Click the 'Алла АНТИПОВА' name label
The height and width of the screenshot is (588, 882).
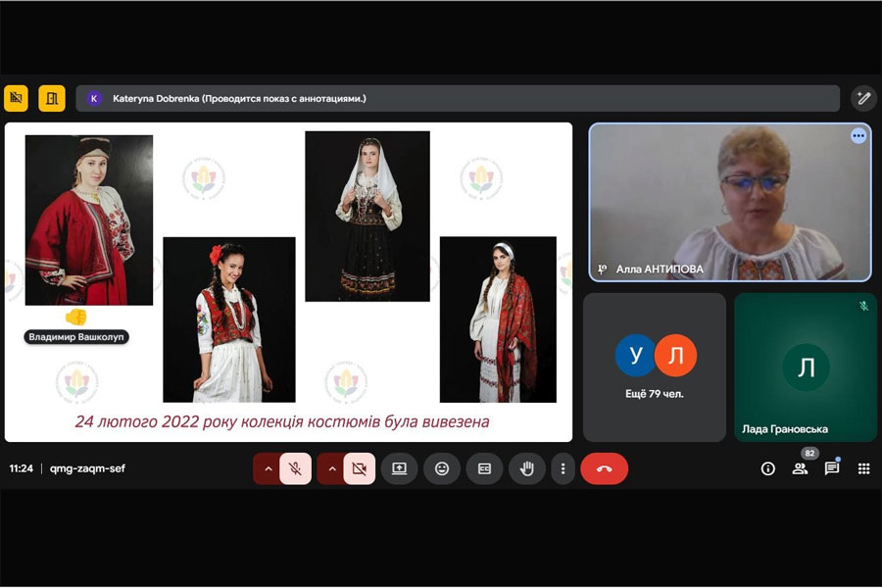[x=660, y=269]
